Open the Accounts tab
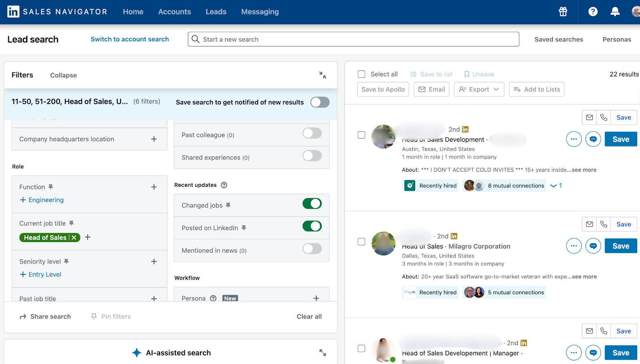Image resolution: width=640 pixels, height=364 pixels. point(174,12)
